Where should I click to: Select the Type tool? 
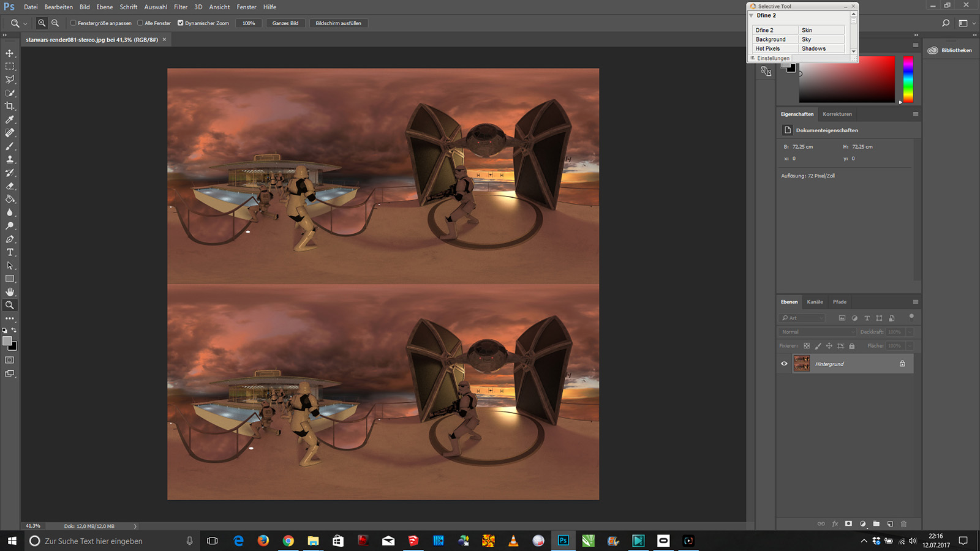coord(10,252)
